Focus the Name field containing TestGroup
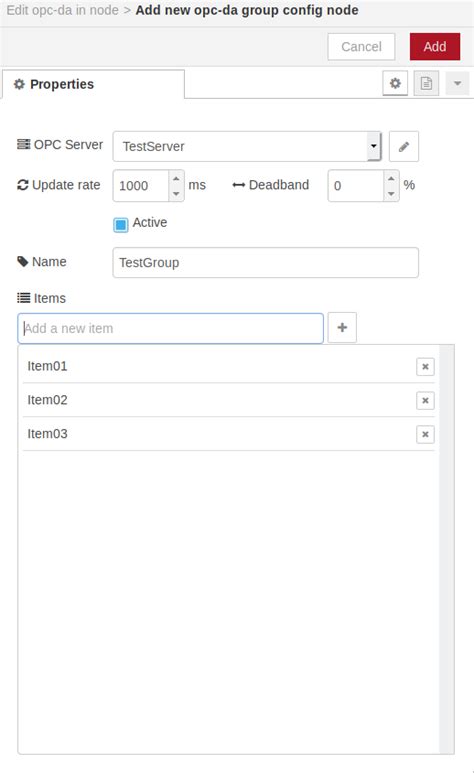This screenshot has height=773, width=474. [265, 263]
